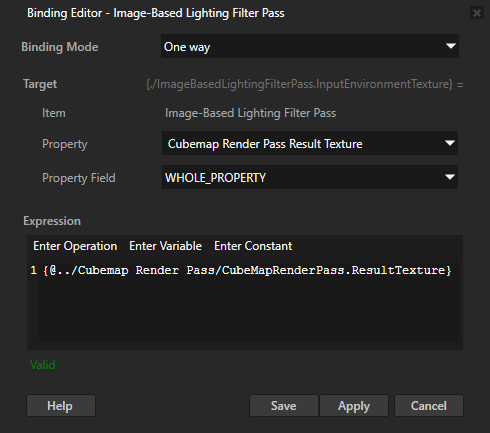Click the dialog title Binding Editor text
Image resolution: width=490 pixels, height=433 pixels.
coord(156,13)
